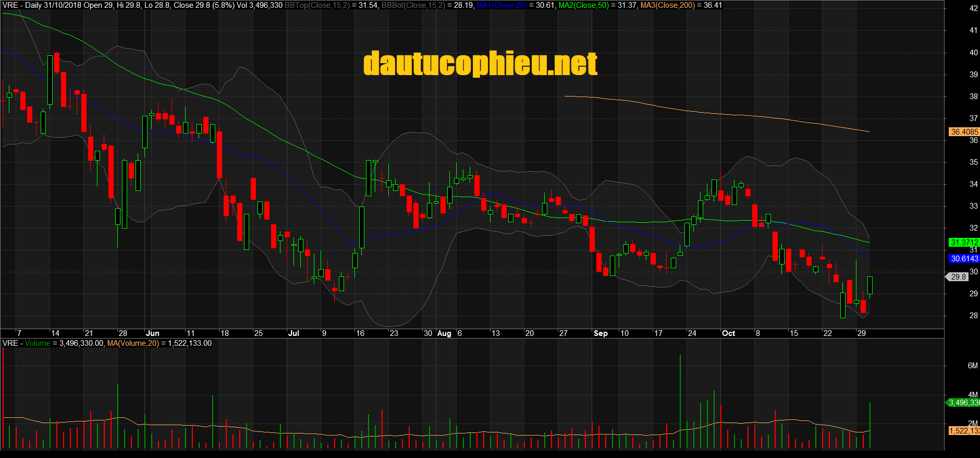
Task: Click date label 27 on time axis
Action: click(x=563, y=333)
